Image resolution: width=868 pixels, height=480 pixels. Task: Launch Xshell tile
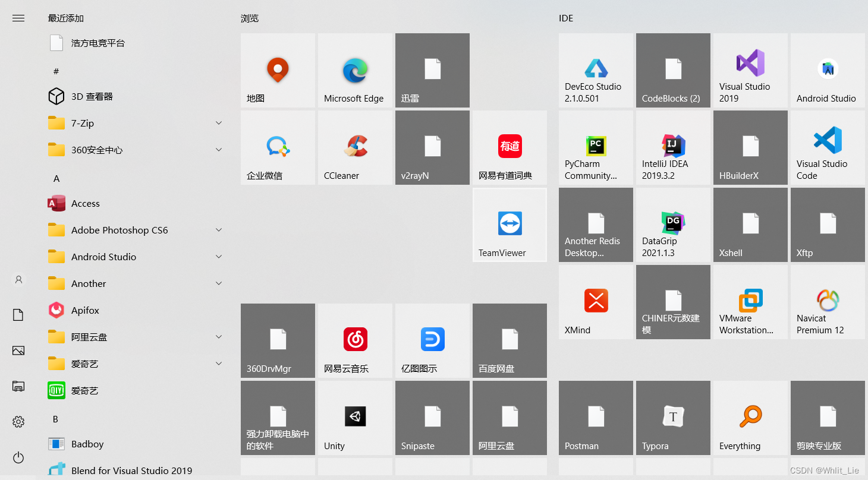pyautogui.click(x=750, y=225)
